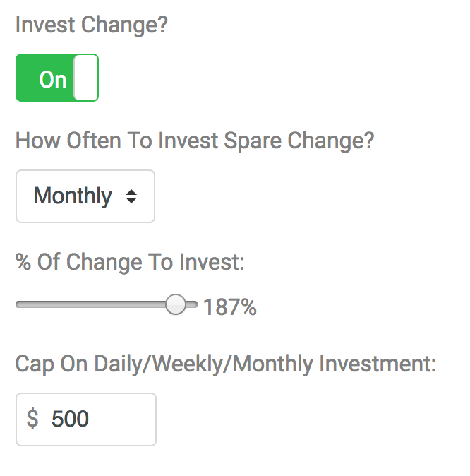
Task: Turn off the Invest Change toggle
Action: 57,78
